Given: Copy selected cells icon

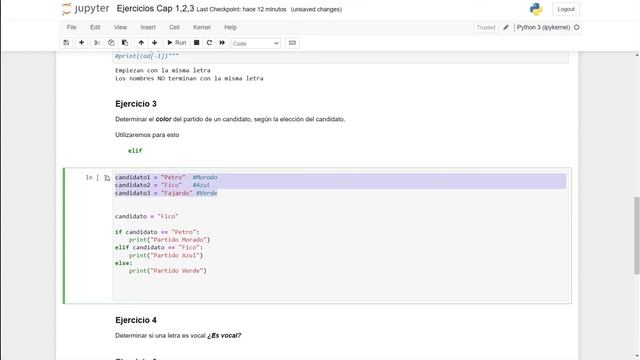Looking at the screenshot, I should click(x=111, y=43).
